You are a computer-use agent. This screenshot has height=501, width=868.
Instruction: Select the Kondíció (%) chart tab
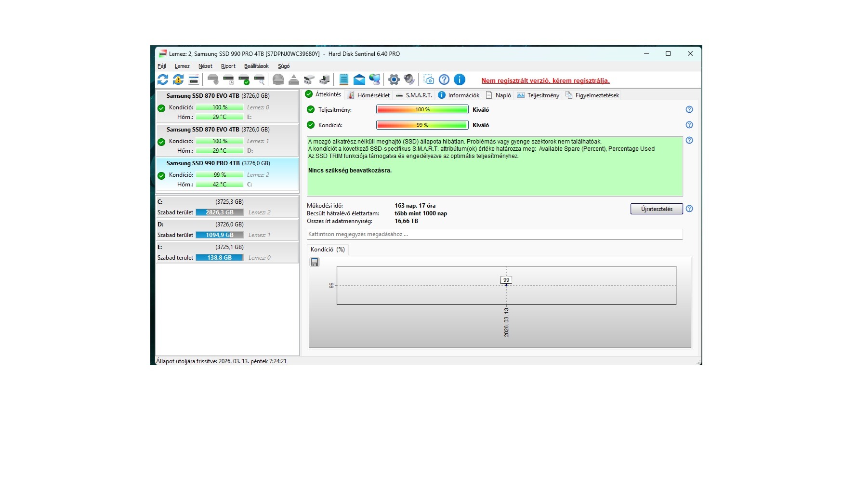pos(328,250)
